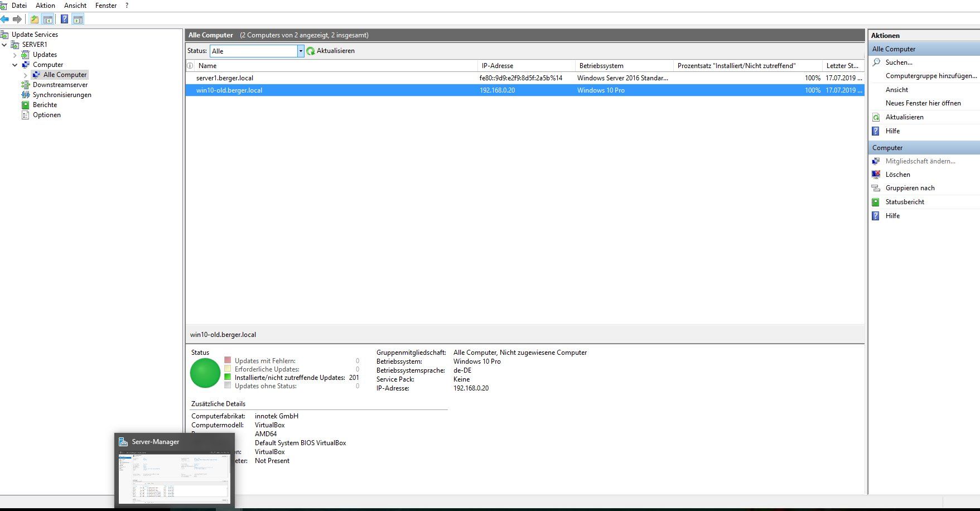The width and height of the screenshot is (980, 511).
Task: Open the Fenster menu
Action: point(106,6)
